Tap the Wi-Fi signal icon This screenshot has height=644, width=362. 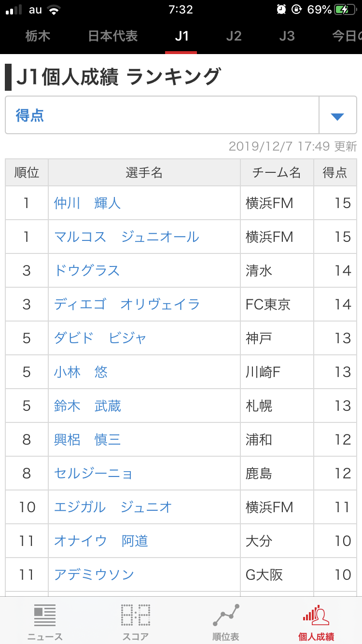coord(54,10)
